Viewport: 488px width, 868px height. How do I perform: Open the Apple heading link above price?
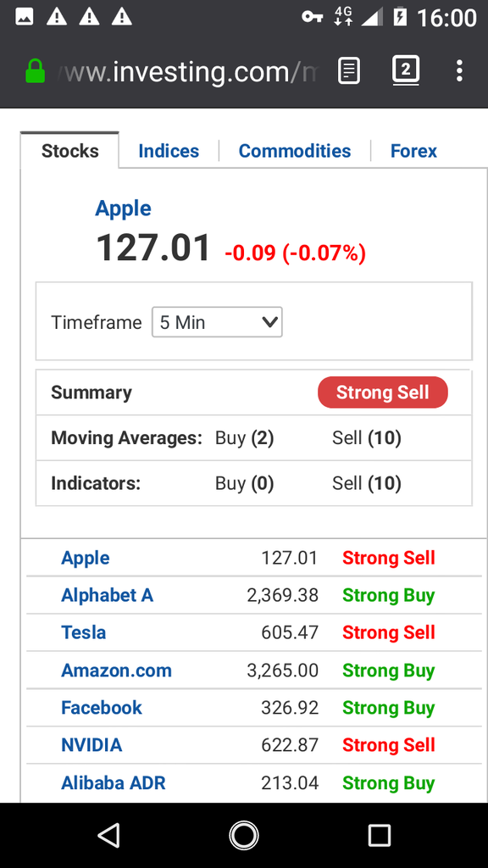coord(123,209)
